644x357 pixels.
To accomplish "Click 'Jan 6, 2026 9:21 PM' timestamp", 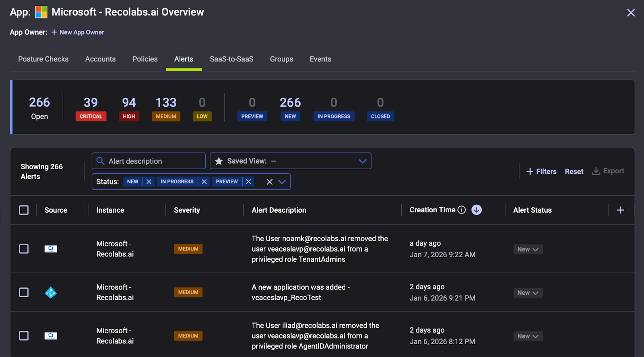I will pos(442,298).
